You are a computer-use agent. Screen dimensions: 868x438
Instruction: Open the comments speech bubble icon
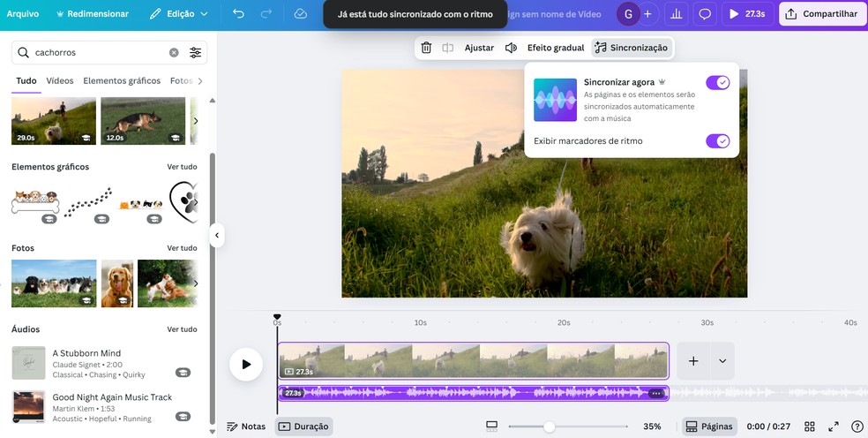705,14
